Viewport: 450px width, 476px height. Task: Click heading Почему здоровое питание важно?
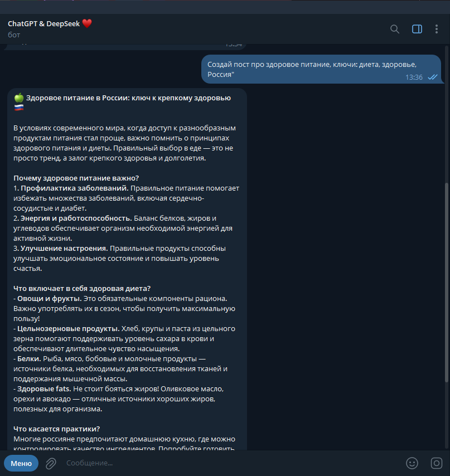[76, 178]
